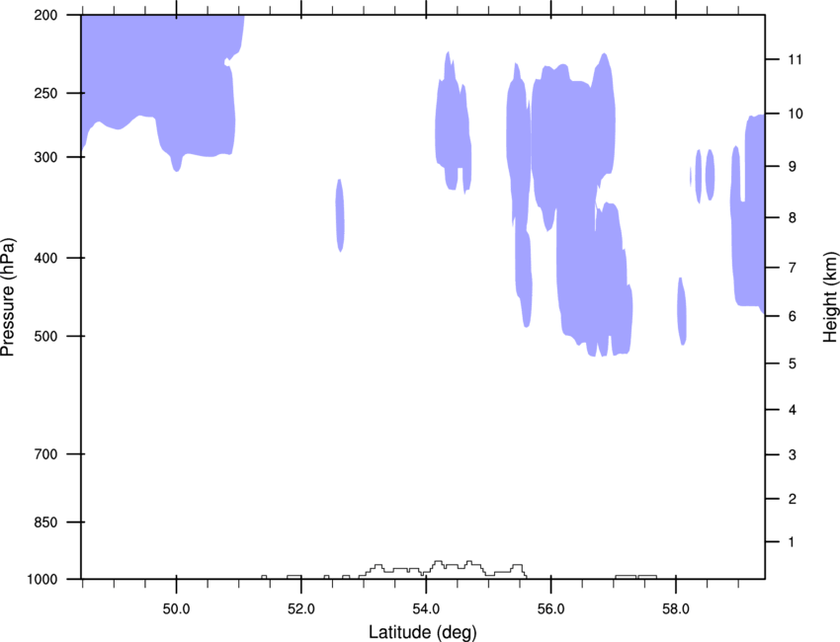Select the 700 pressure tick label
The image size is (840, 642).
coord(45,454)
